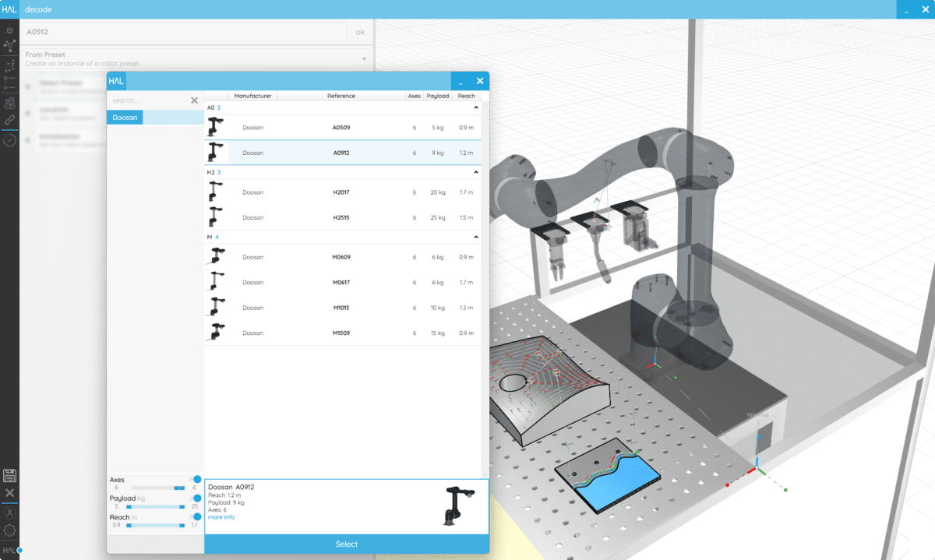Screen dimensions: 935x560
Task: Clear the search field with the X icon
Action: pos(195,100)
